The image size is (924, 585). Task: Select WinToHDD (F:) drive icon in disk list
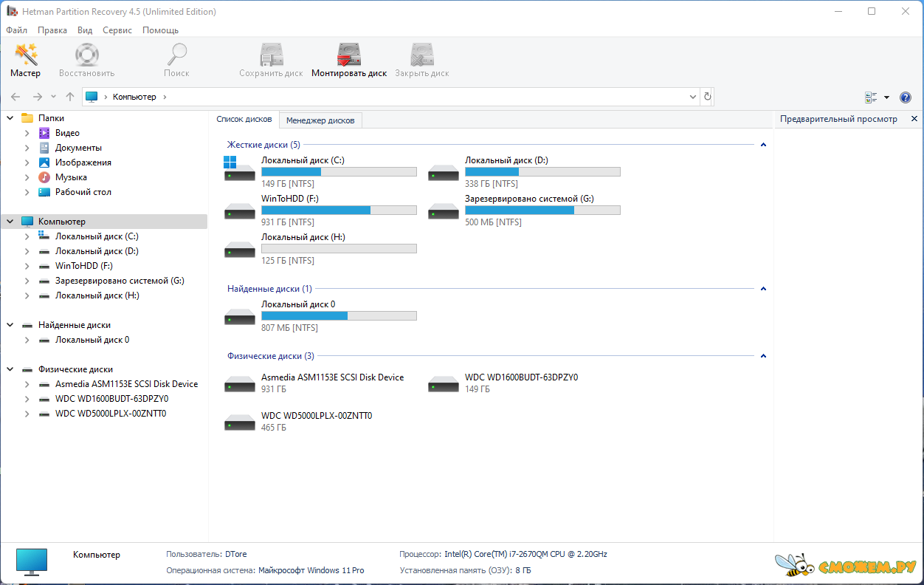[x=239, y=212]
